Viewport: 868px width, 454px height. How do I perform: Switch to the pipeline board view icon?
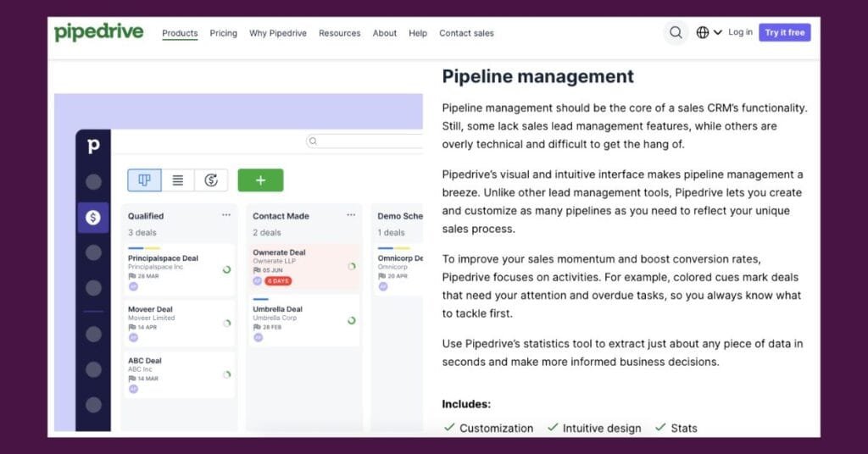point(144,180)
